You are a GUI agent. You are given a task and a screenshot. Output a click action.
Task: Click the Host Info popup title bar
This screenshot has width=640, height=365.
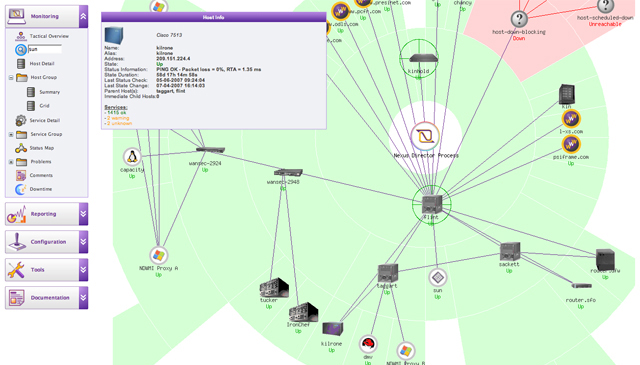point(213,17)
